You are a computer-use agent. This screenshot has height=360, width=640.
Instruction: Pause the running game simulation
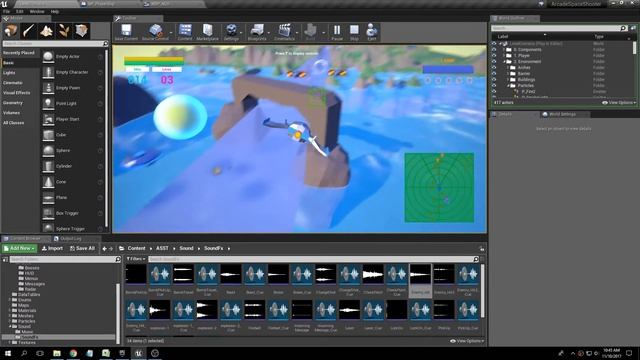click(x=337, y=32)
